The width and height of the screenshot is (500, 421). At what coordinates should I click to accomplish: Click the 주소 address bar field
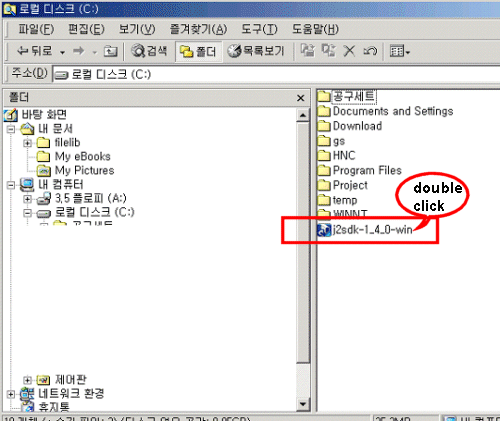coord(276,74)
